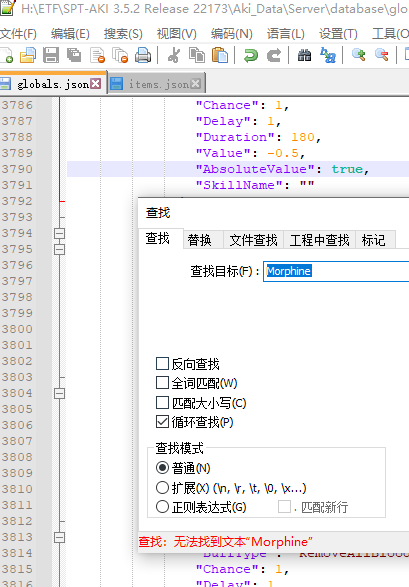
Task: Click the Cut scissors toolbar icon
Action: click(174, 55)
